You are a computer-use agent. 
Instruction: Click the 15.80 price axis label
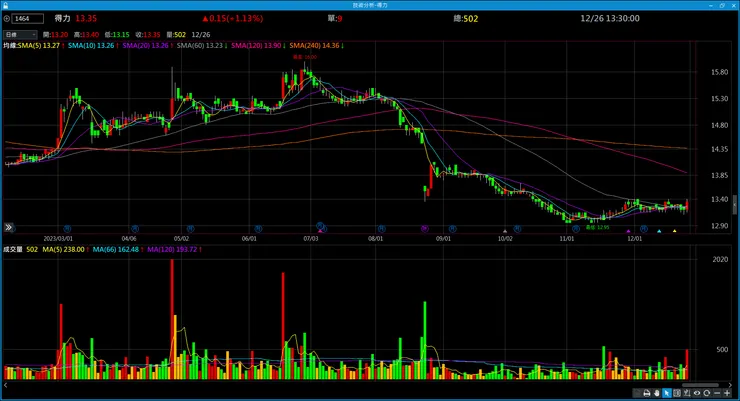tap(719, 72)
